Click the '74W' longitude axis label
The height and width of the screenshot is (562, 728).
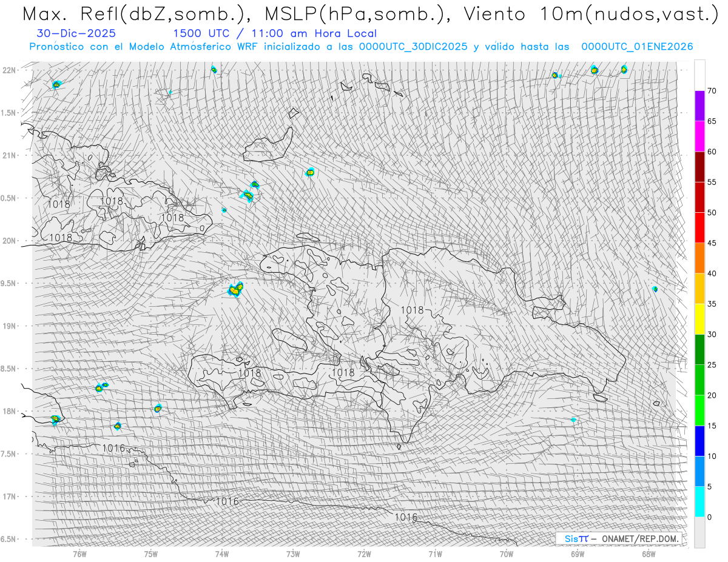click(222, 554)
